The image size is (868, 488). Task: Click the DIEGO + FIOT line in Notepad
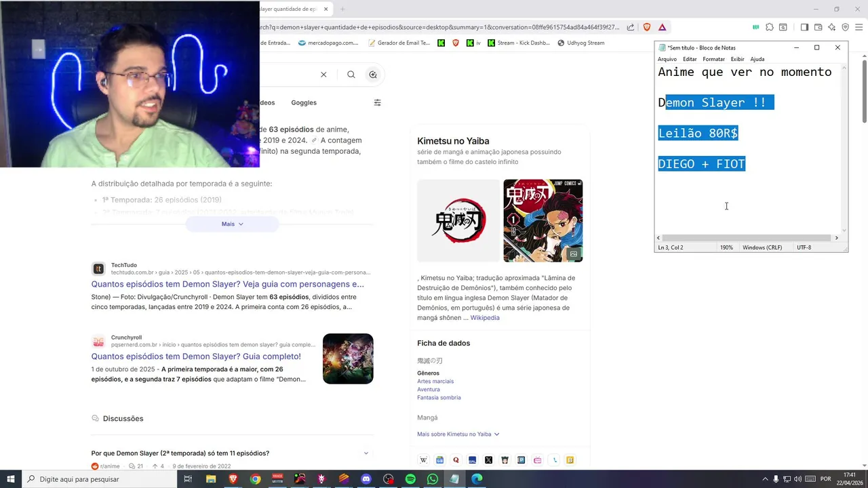(x=702, y=163)
